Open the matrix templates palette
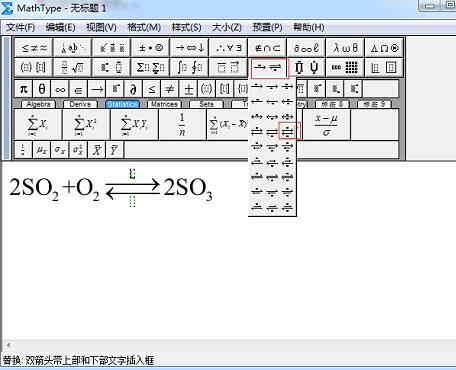Screen dimensions: 456x370 point(345,68)
